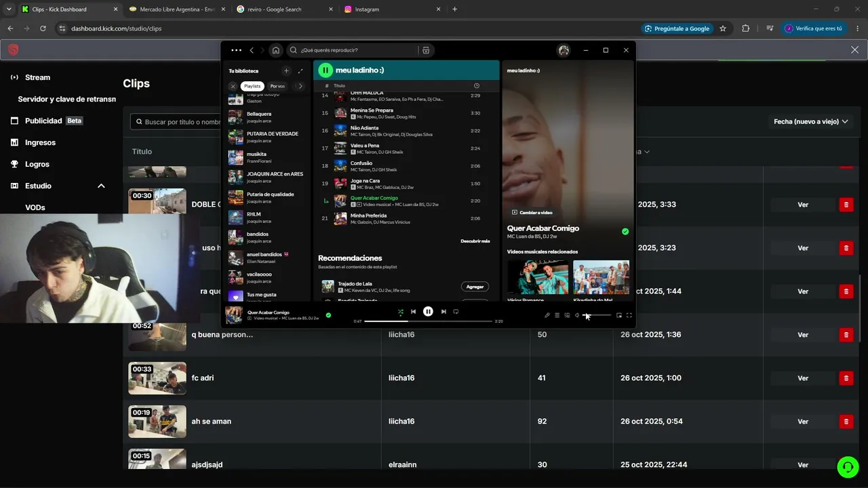
Task: Go back in Spotify navigation
Action: pyautogui.click(x=252, y=50)
